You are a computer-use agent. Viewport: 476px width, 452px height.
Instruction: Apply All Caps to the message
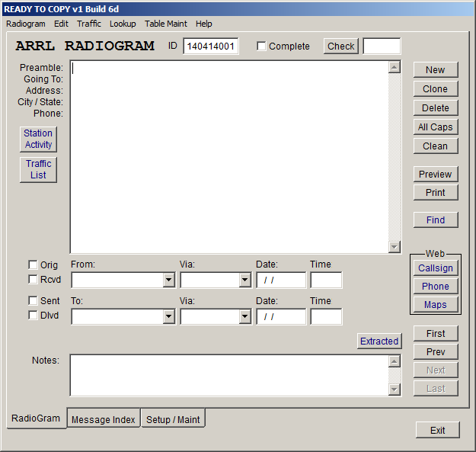point(436,127)
